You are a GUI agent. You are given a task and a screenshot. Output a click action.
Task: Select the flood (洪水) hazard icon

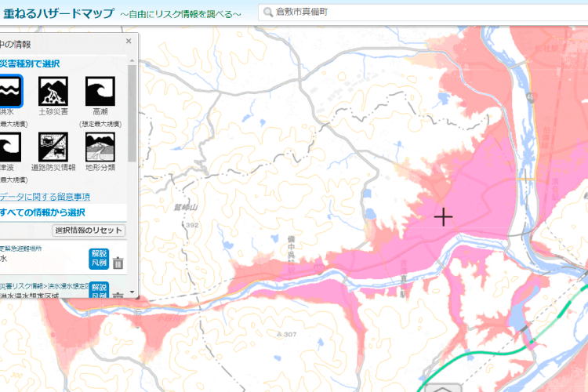[10, 91]
